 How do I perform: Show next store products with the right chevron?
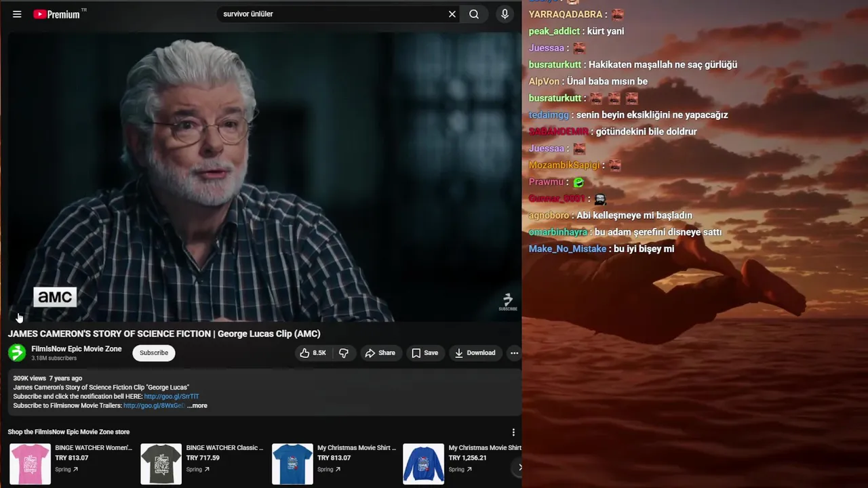click(519, 467)
